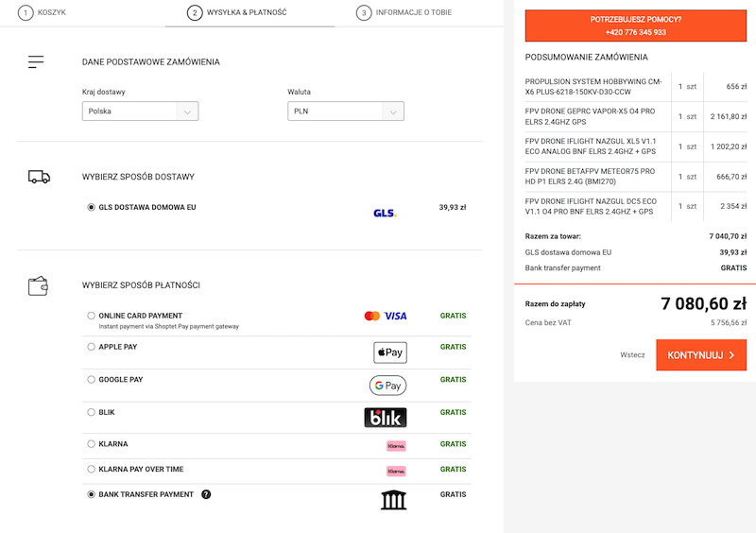Click Podsumowanie zamówienia heading

tap(586, 58)
